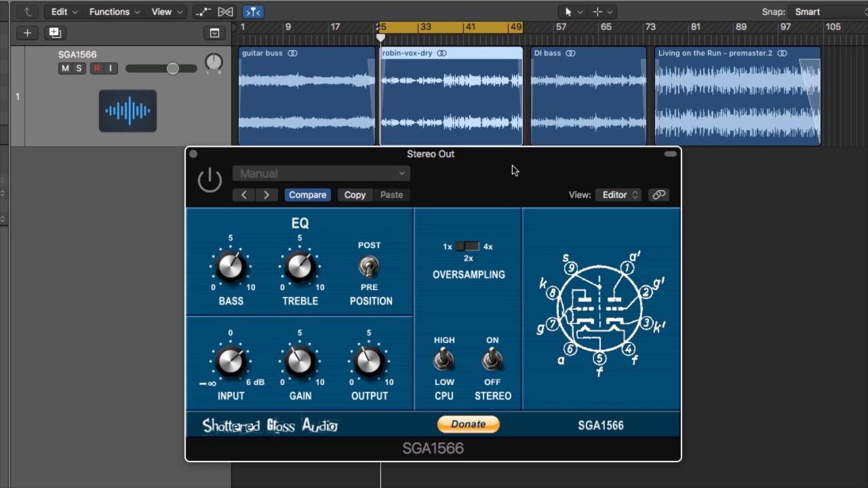Screen dimensions: 868x488
Task: Toggle input monitoring on SGA1566 track
Action: (111, 68)
